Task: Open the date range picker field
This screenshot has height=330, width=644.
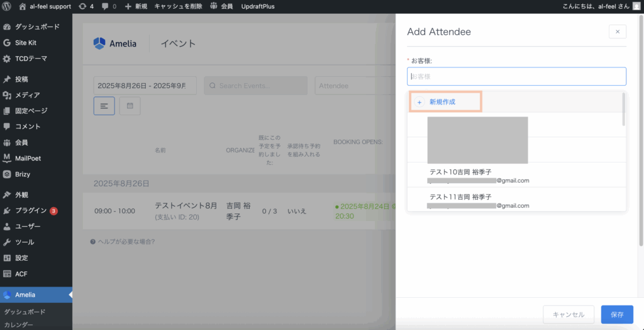Action: pyautogui.click(x=145, y=86)
